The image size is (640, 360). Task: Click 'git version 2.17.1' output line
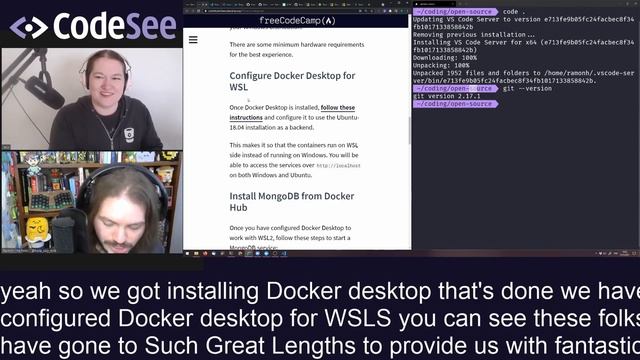click(x=447, y=96)
